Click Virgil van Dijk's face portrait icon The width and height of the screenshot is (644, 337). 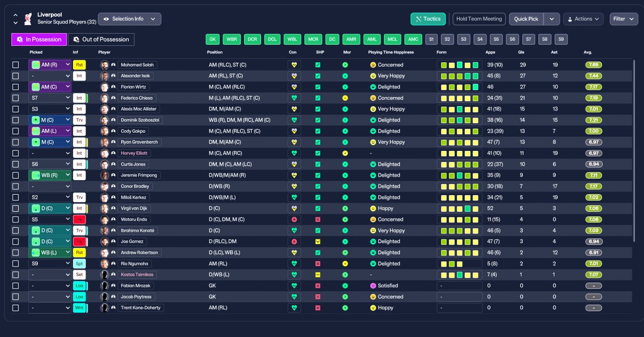(x=105, y=209)
